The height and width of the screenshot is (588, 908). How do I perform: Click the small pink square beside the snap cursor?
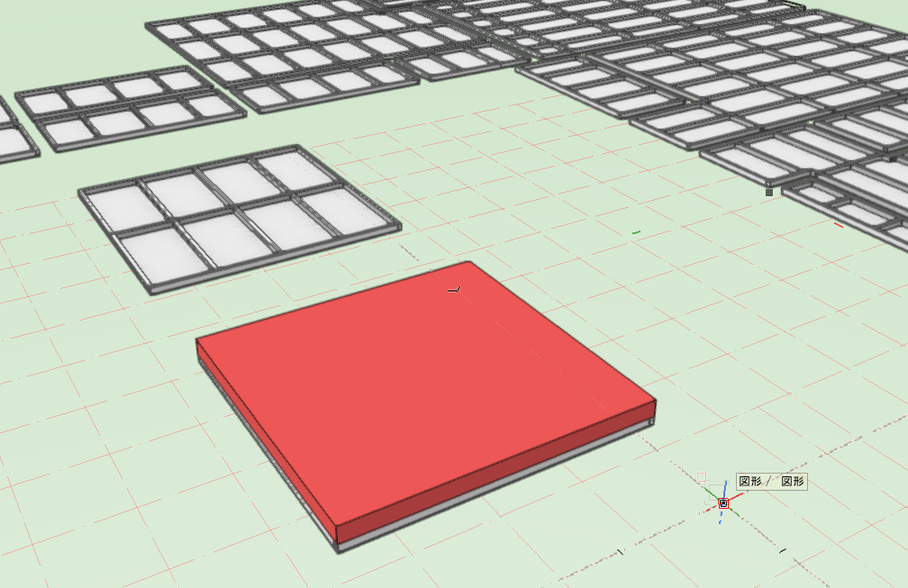click(x=702, y=476)
